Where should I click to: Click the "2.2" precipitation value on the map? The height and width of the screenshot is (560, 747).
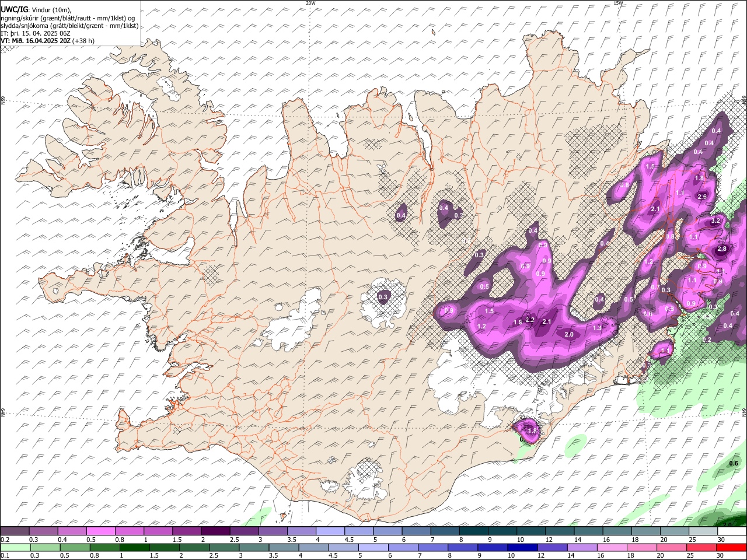coord(530,320)
